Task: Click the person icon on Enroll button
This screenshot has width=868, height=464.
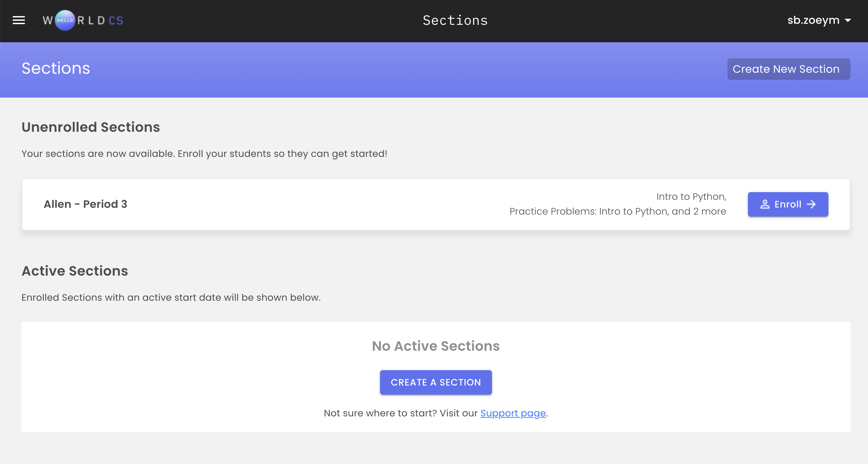Action: pyautogui.click(x=765, y=204)
